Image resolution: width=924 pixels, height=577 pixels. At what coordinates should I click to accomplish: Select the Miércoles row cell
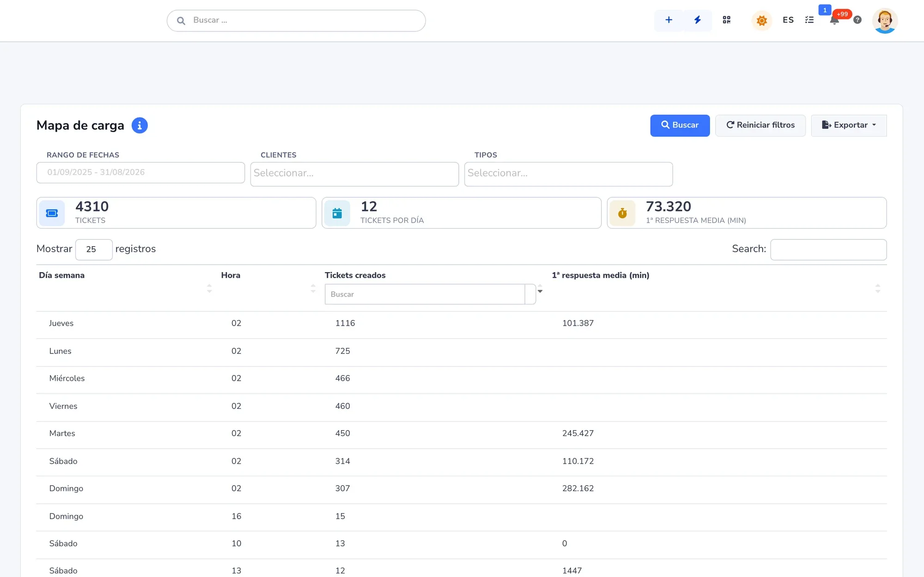click(67, 378)
